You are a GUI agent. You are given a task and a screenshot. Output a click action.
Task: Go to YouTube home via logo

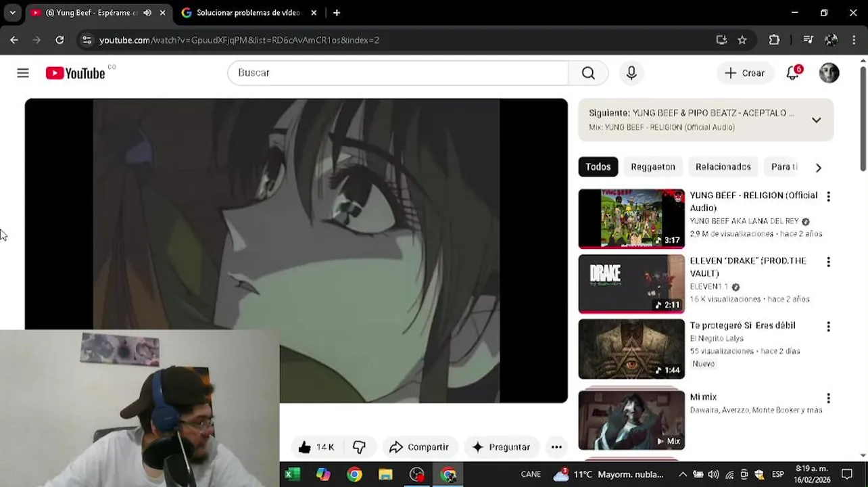click(x=75, y=73)
